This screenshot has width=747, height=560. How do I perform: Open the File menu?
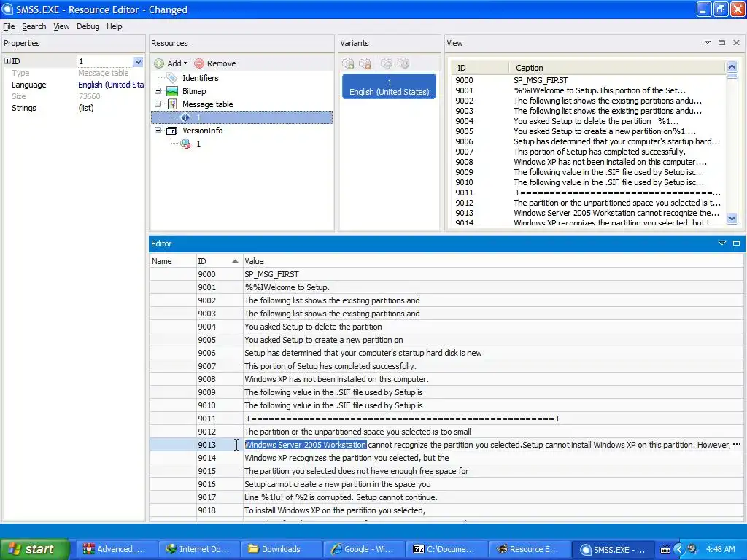pyautogui.click(x=9, y=26)
